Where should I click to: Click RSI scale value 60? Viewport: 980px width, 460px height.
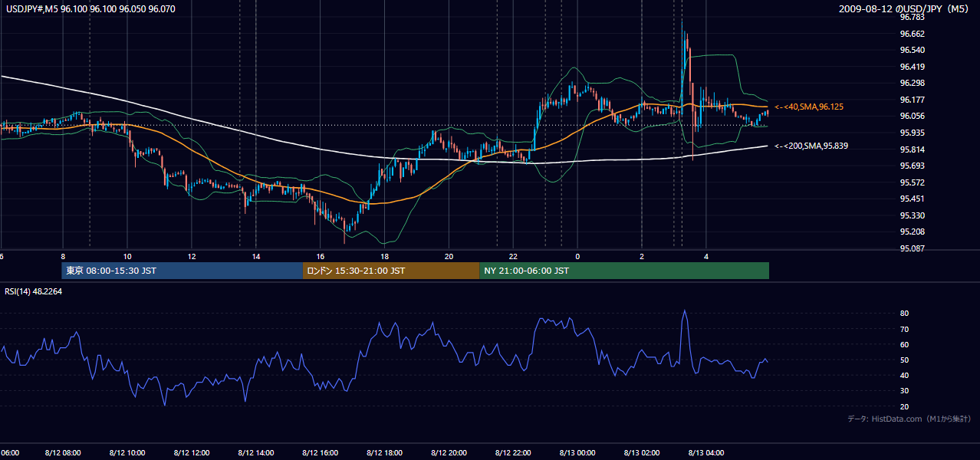click(905, 344)
